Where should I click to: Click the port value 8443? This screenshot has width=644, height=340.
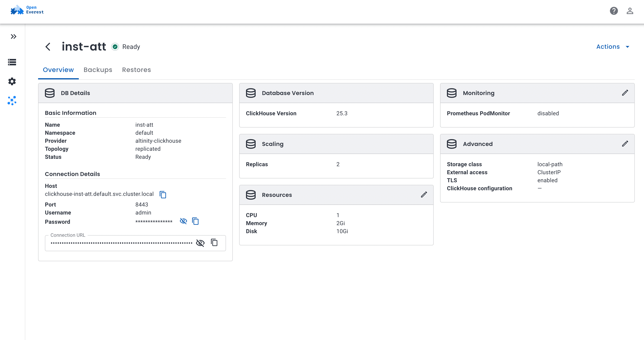142,204
